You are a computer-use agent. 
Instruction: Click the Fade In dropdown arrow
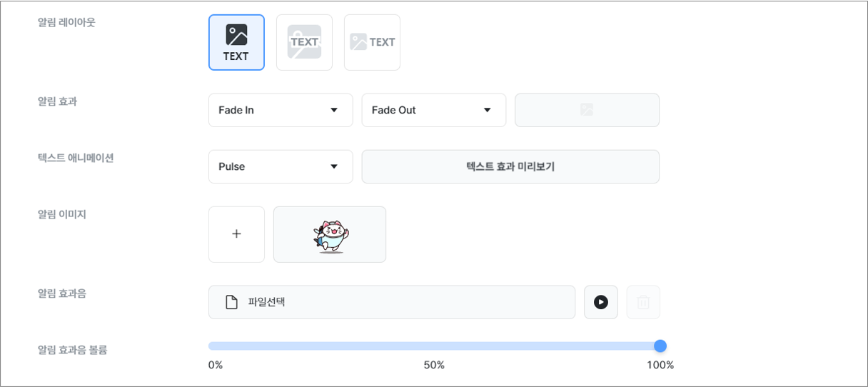[334, 110]
